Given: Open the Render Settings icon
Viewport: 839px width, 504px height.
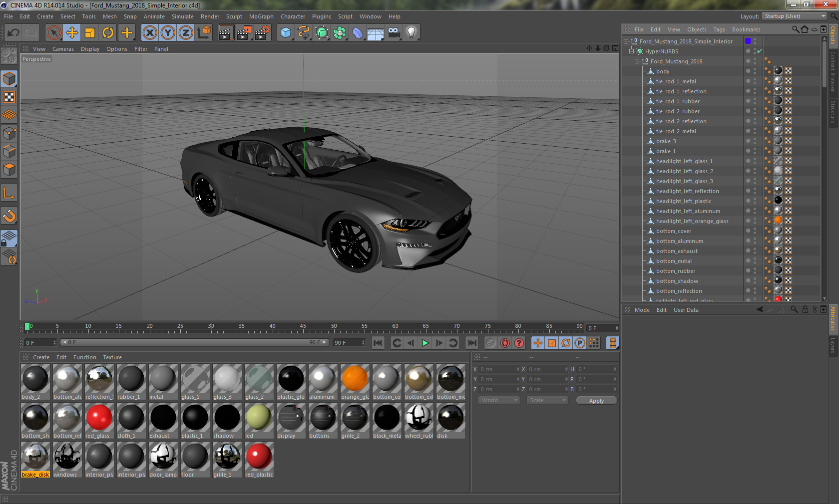Looking at the screenshot, I should coord(262,33).
